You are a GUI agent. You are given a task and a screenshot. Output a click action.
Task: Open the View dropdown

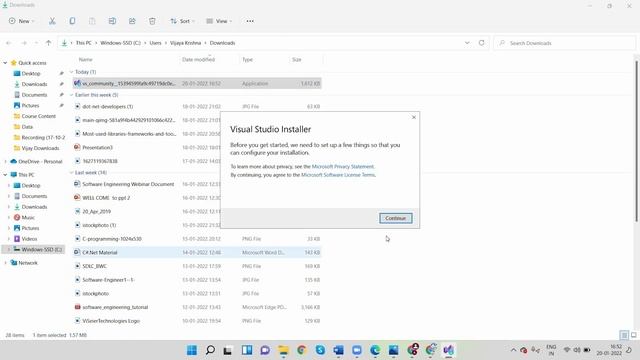point(219,21)
